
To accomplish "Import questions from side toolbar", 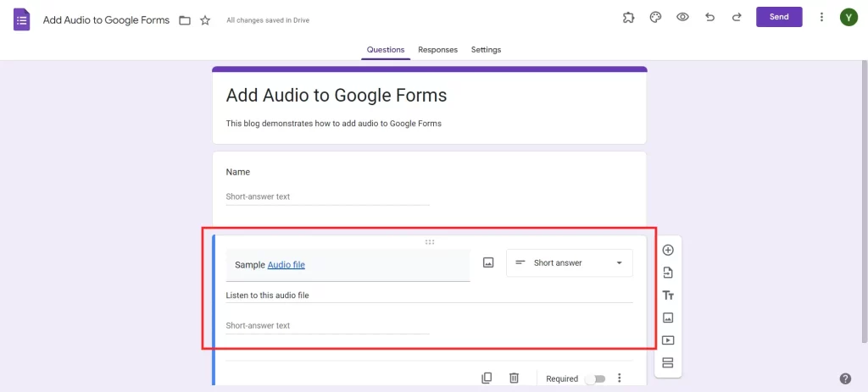I will point(668,273).
